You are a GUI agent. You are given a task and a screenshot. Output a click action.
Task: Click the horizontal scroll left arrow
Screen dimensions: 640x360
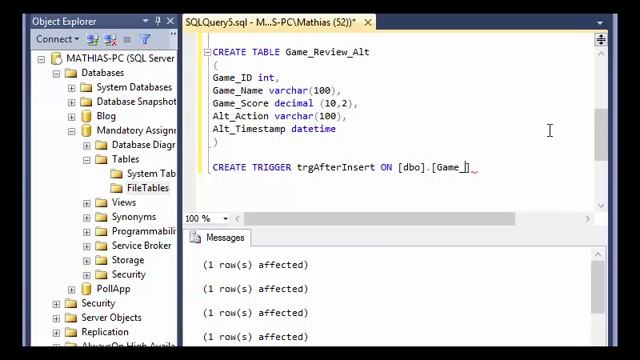point(237,219)
